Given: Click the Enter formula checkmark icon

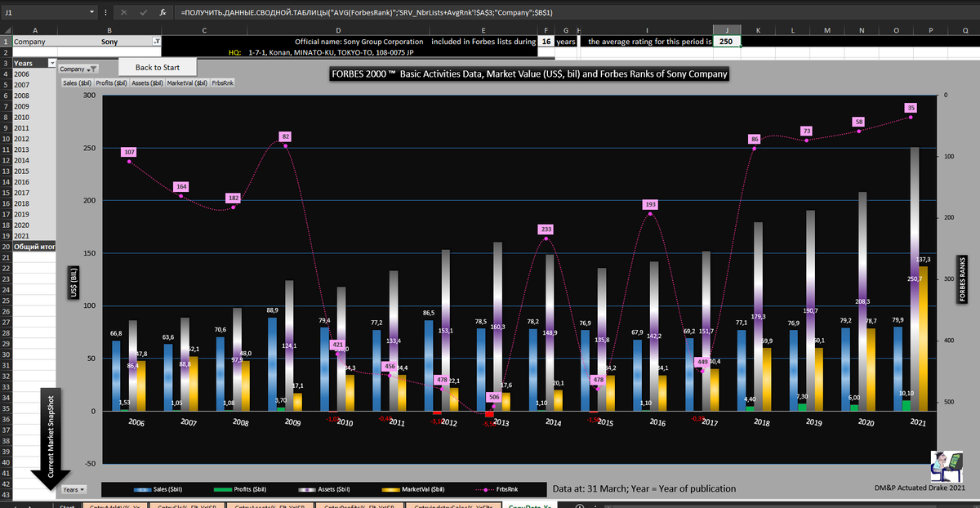Looking at the screenshot, I should click(144, 13).
